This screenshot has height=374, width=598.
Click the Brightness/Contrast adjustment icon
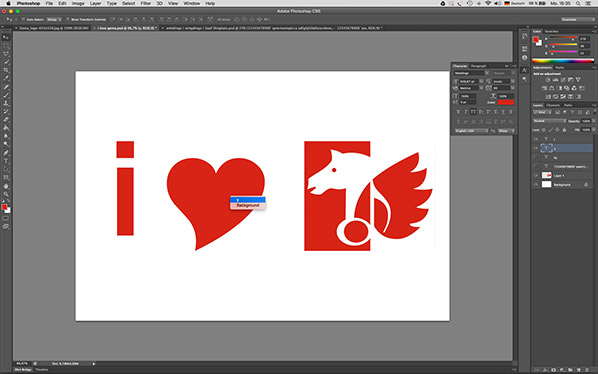(548, 80)
